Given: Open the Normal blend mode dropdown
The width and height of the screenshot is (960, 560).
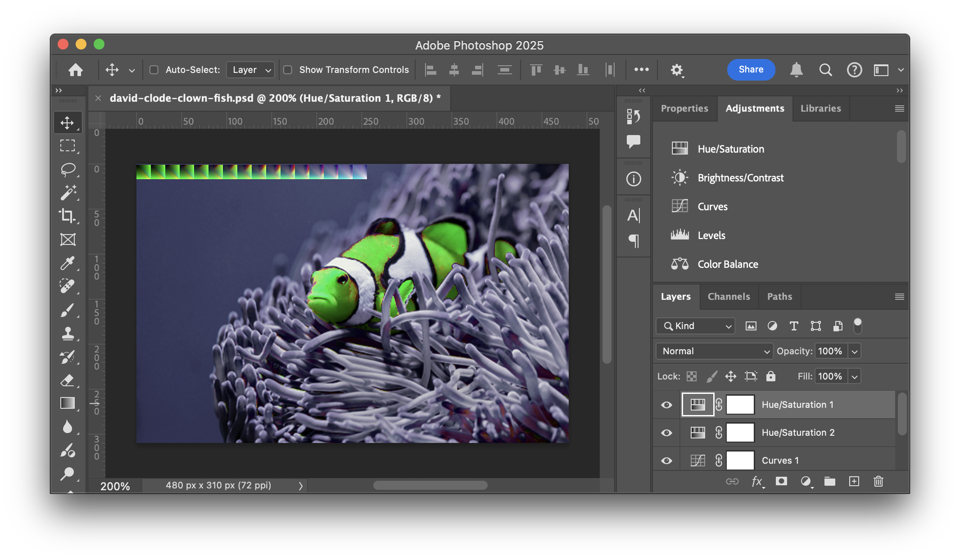Looking at the screenshot, I should click(714, 351).
